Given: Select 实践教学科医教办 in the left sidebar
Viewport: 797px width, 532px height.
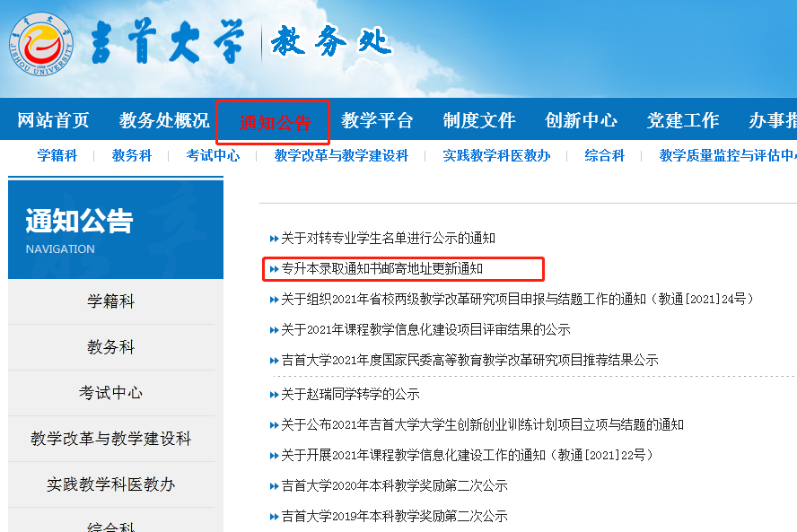Looking at the screenshot, I should pos(110,484).
